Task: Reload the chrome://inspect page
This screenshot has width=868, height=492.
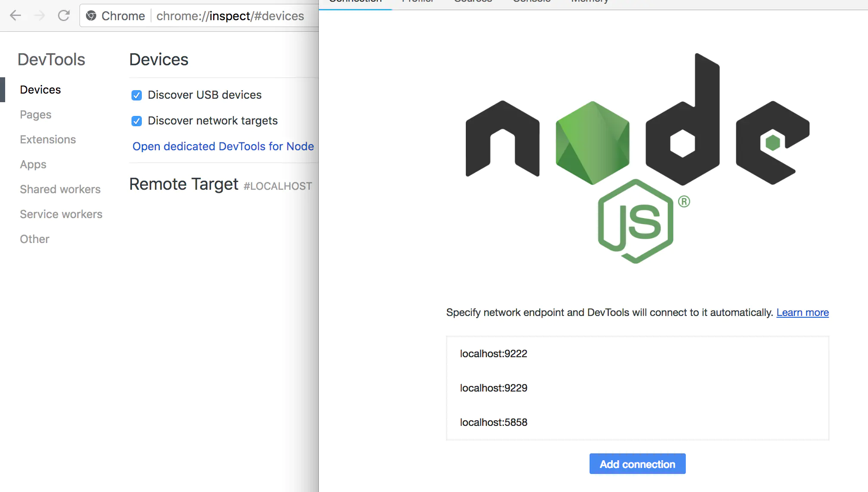Action: (64, 16)
